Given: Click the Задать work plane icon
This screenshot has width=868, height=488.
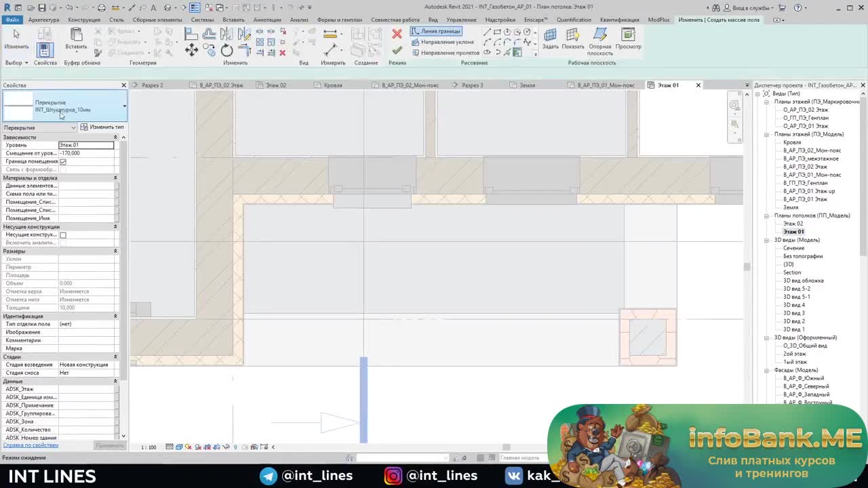Looking at the screenshot, I should point(550,38).
